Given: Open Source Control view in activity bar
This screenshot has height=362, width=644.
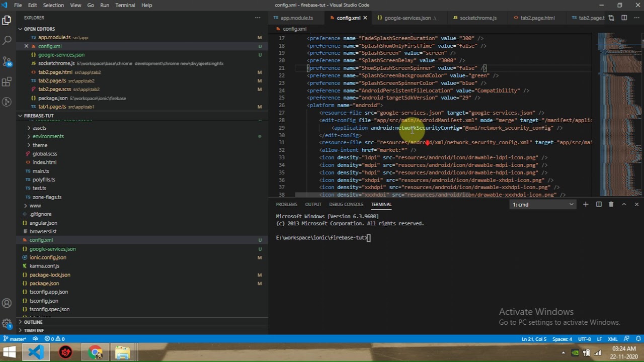Looking at the screenshot, I should click(x=7, y=61).
